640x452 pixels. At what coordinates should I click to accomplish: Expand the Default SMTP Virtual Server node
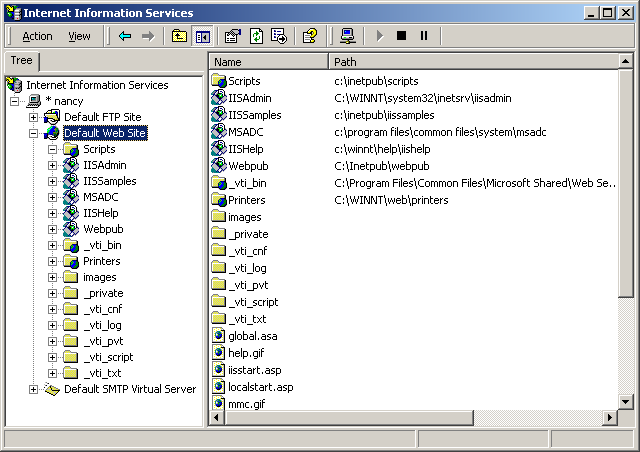pos(33,390)
